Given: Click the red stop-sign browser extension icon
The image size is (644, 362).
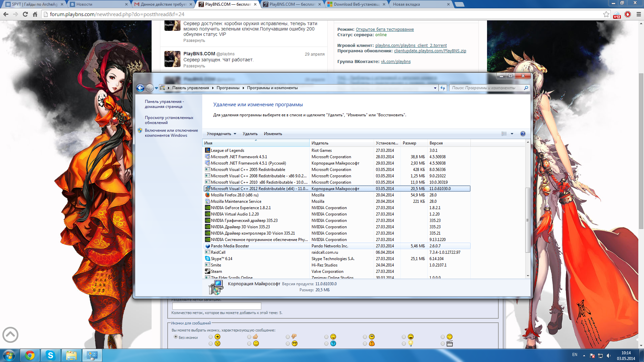Looking at the screenshot, I should pos(628,14).
